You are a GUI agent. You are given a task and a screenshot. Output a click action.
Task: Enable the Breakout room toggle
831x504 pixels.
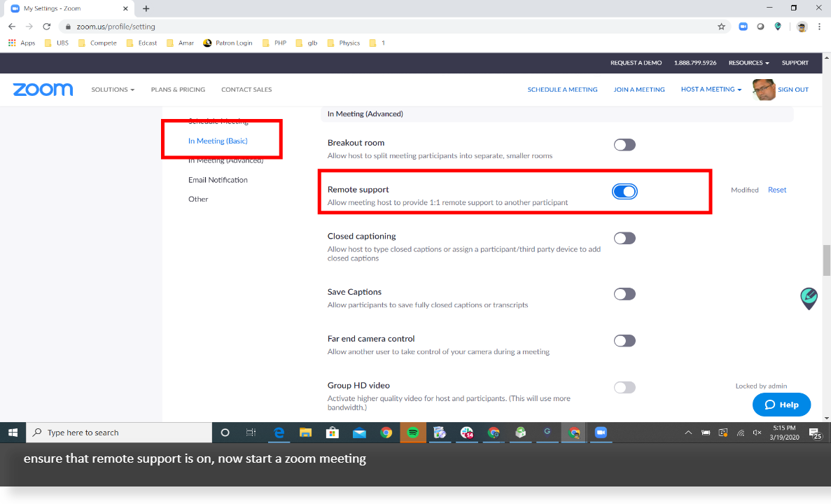[624, 144]
